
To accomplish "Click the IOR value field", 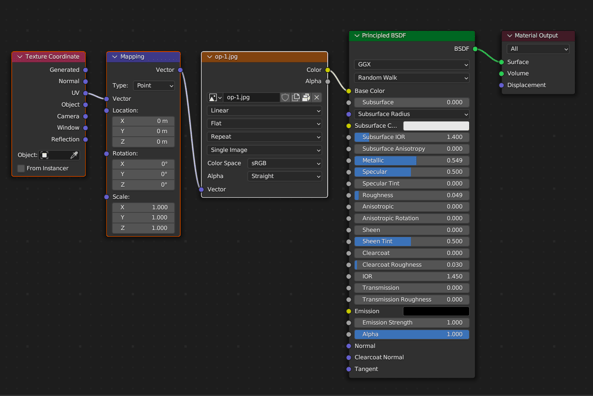I will pos(412,276).
